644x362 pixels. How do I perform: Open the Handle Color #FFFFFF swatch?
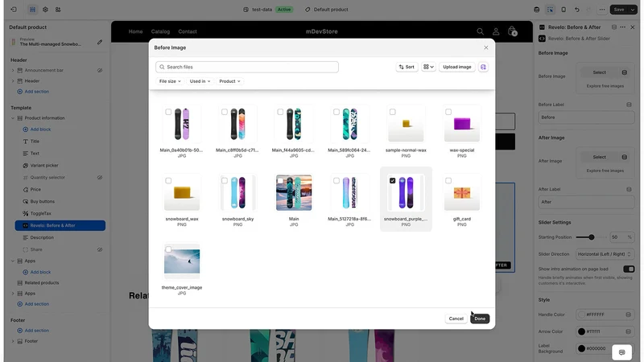(x=581, y=315)
